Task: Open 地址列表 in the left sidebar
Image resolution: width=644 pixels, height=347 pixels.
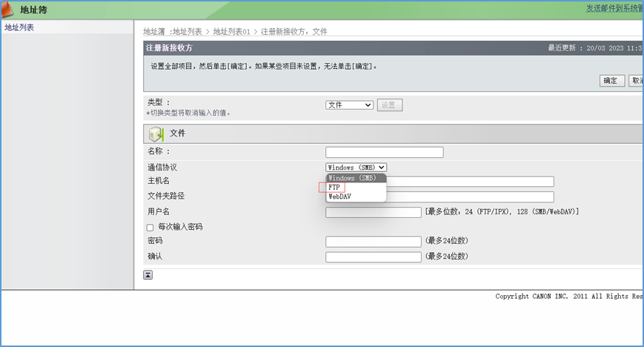Action: click(x=19, y=27)
